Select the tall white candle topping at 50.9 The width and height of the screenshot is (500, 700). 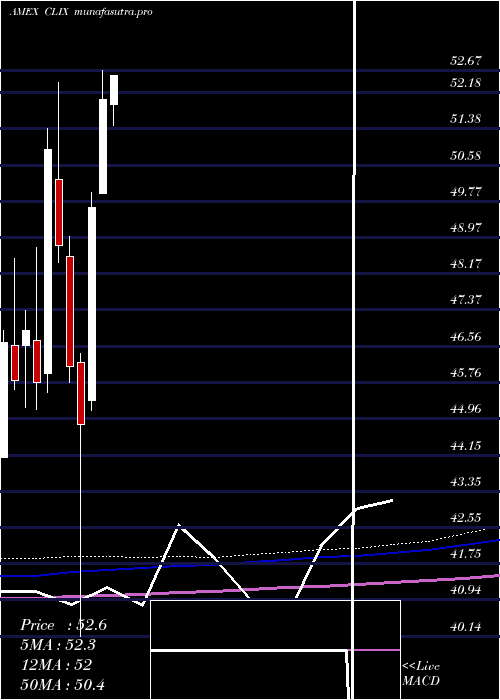tap(48, 261)
